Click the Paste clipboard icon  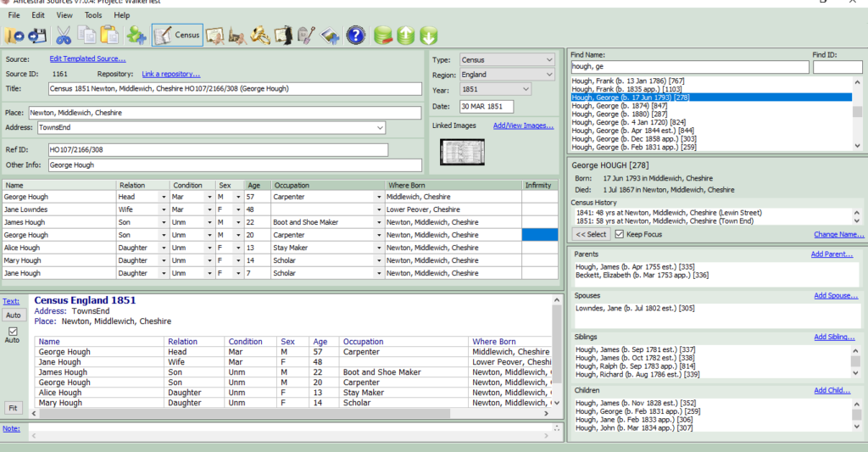click(109, 36)
